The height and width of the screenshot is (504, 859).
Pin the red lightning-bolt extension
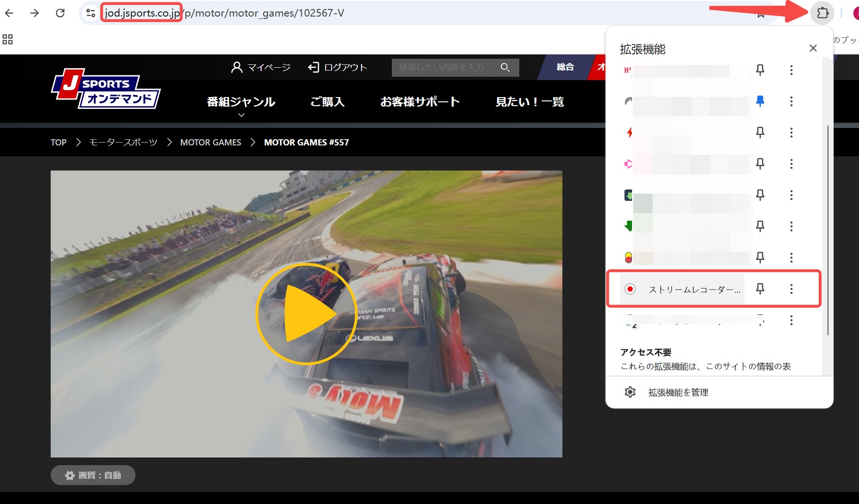pos(760,132)
